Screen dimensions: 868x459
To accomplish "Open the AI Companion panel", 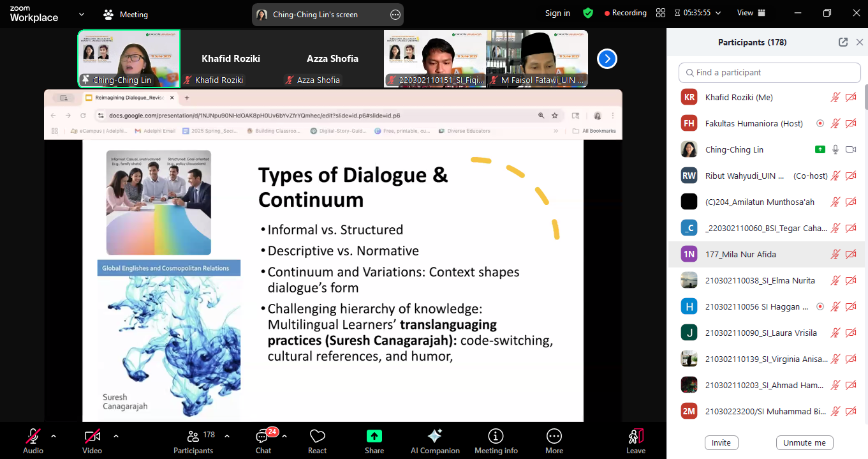I will (x=435, y=440).
